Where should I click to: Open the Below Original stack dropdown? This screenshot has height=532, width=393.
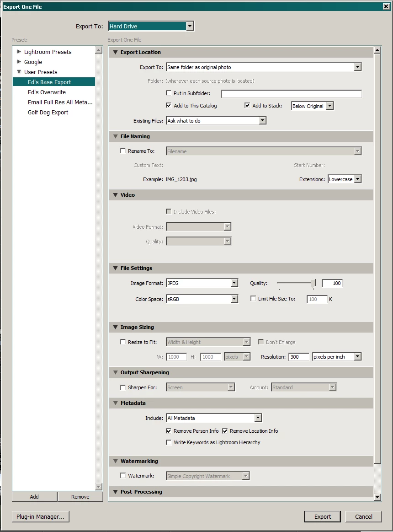coord(313,106)
